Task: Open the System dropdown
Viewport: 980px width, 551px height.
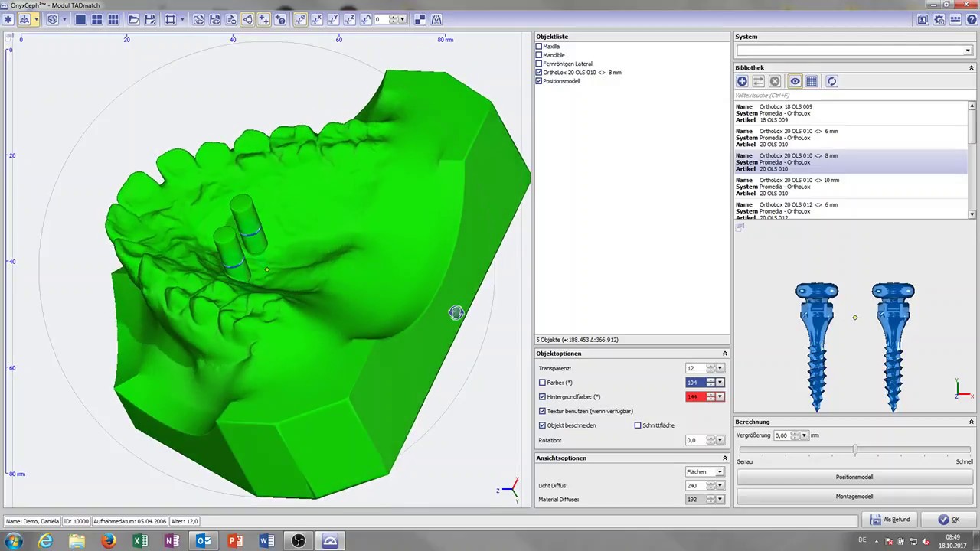Action: (x=968, y=51)
